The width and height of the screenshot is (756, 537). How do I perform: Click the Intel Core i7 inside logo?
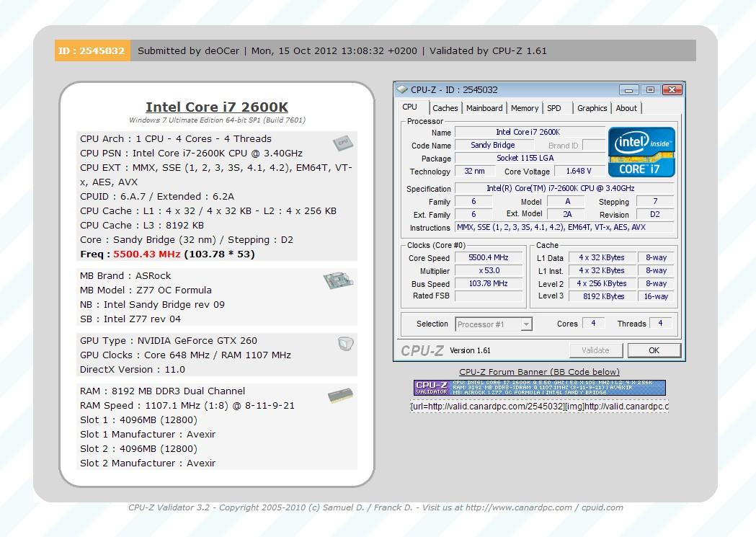(x=641, y=152)
